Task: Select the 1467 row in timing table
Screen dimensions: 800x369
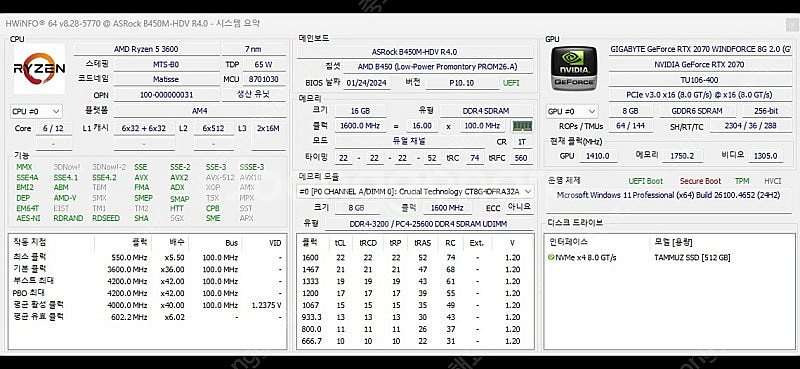Action: click(415, 269)
